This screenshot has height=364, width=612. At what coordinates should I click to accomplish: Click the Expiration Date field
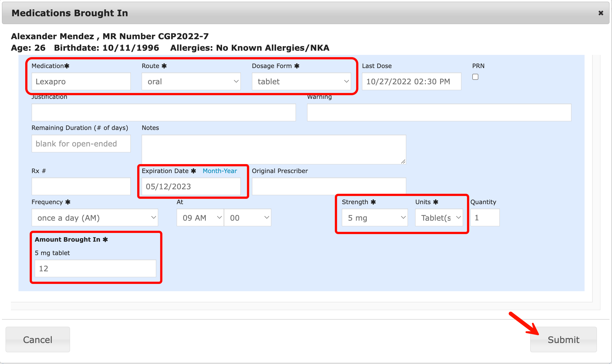[191, 186]
